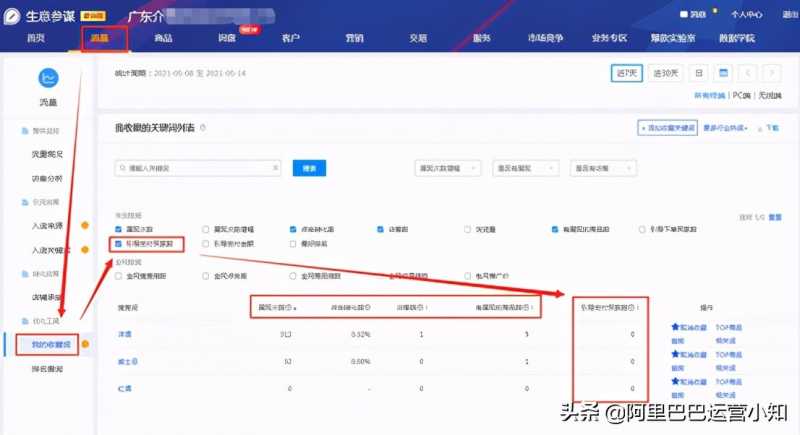800x435 pixels.
Task: Switch to the 商品 top navigation tab
Action: coord(163,38)
